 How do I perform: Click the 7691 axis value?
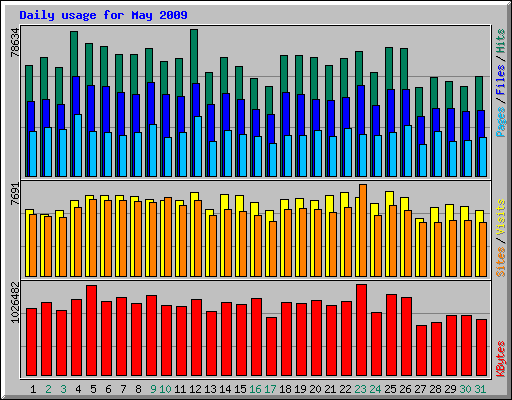(15, 194)
